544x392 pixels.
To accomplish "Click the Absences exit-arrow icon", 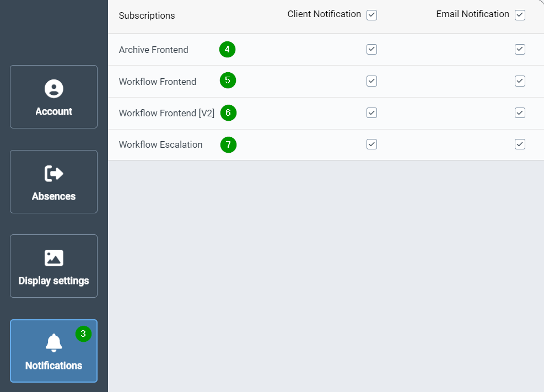I will coord(53,174).
